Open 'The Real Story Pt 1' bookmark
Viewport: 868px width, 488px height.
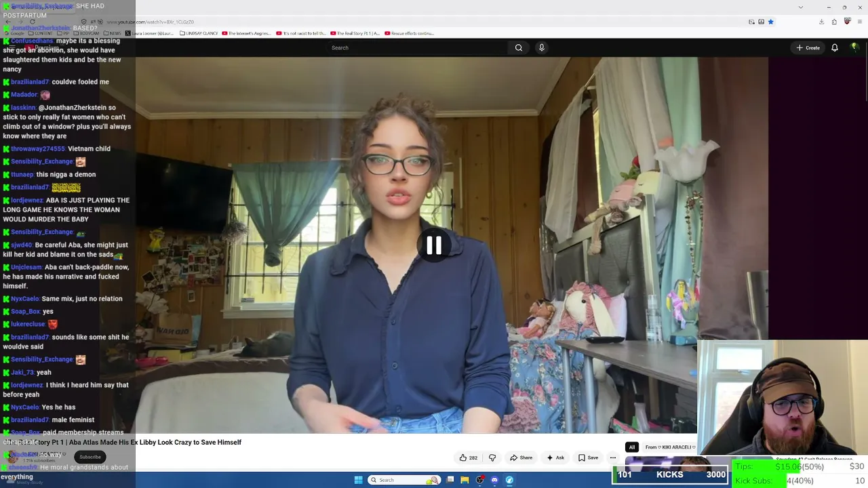pos(355,33)
